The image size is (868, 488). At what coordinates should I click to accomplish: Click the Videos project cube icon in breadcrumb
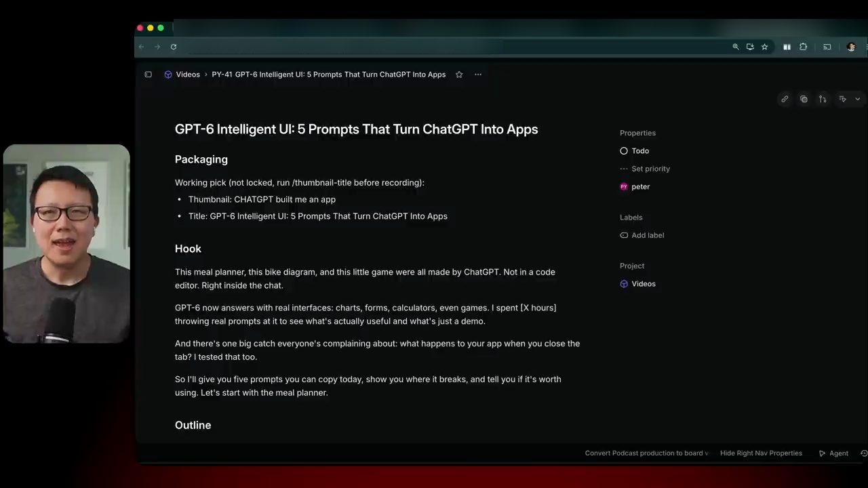[x=168, y=75]
